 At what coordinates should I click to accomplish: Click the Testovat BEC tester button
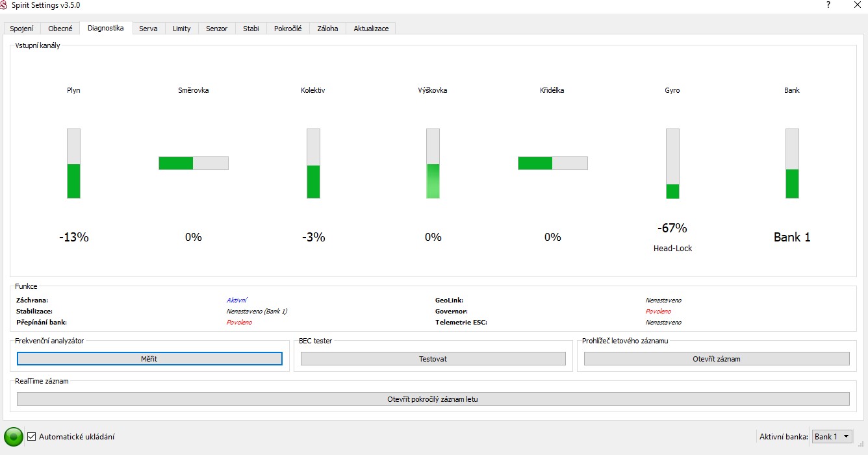click(x=433, y=359)
